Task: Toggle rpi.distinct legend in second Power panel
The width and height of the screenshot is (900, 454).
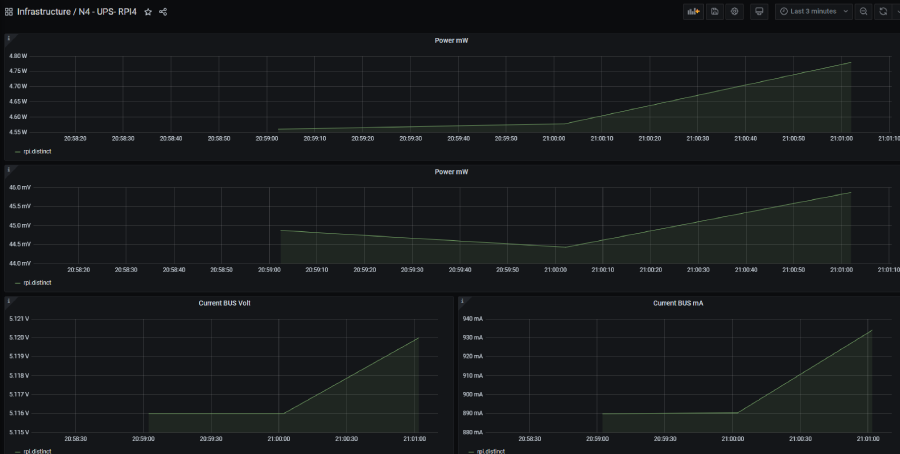Action: (x=36, y=283)
